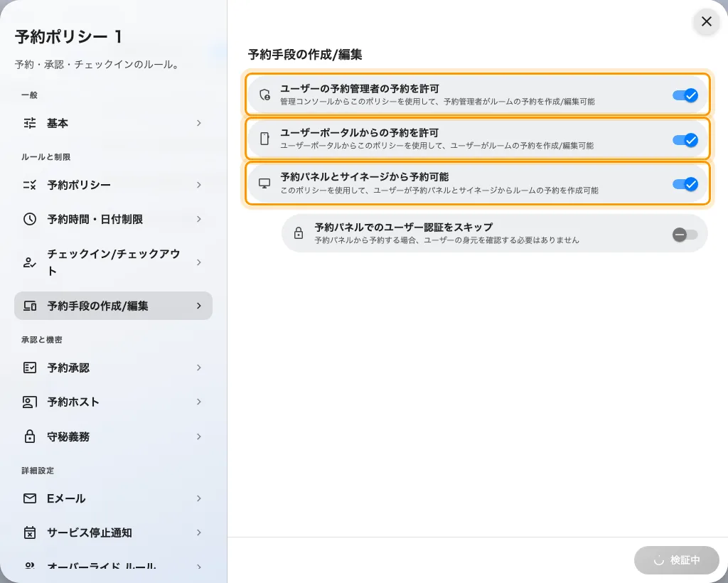Toggle 予約パネルとサイネージから予約可能 switch
Image resolution: width=728 pixels, height=583 pixels.
click(685, 184)
